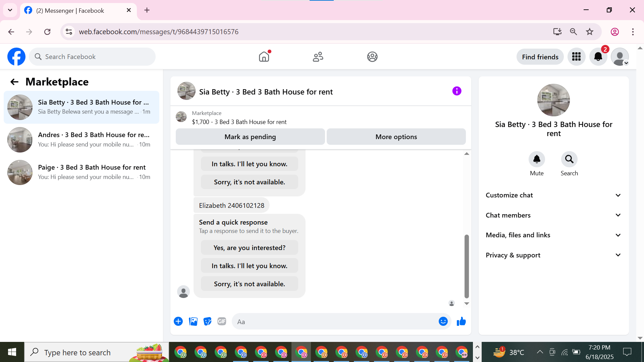
Task: Click chat scroll up arrow
Action: tap(467, 154)
